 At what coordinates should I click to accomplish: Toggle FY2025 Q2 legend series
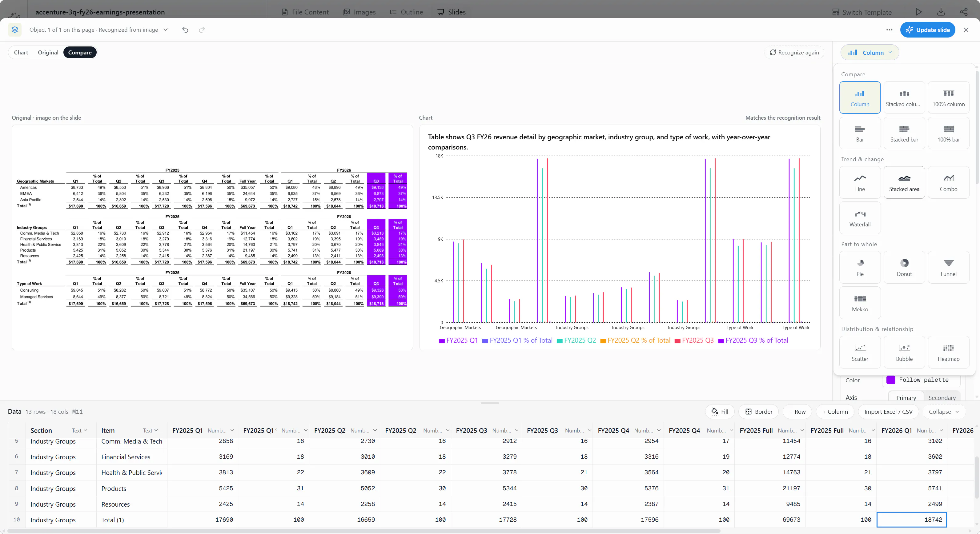(x=576, y=340)
